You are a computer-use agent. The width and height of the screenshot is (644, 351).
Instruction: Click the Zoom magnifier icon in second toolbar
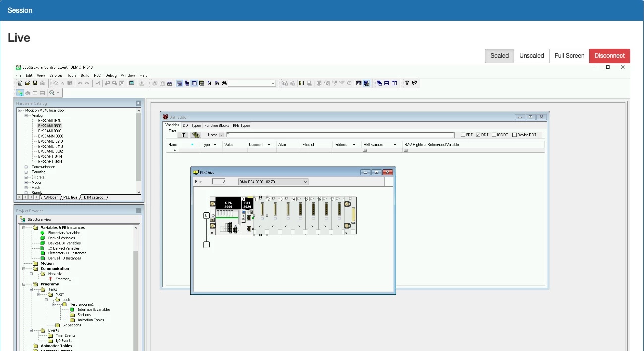[52, 93]
